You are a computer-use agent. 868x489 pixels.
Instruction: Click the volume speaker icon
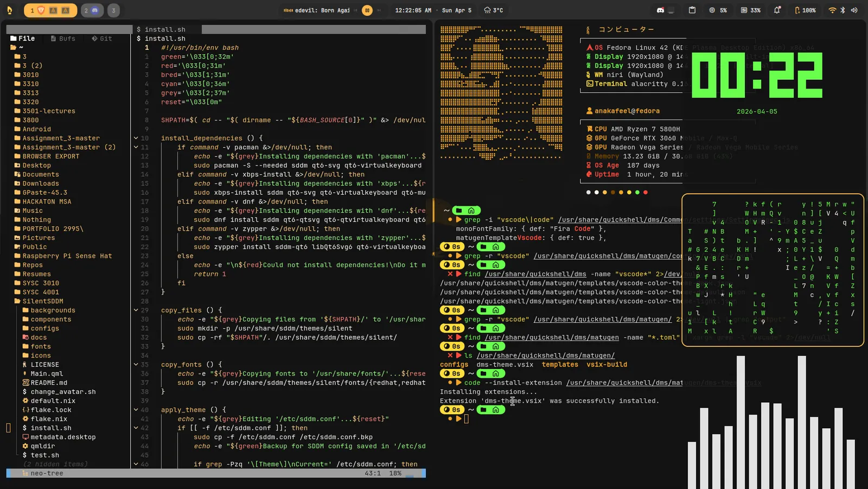pos(854,10)
